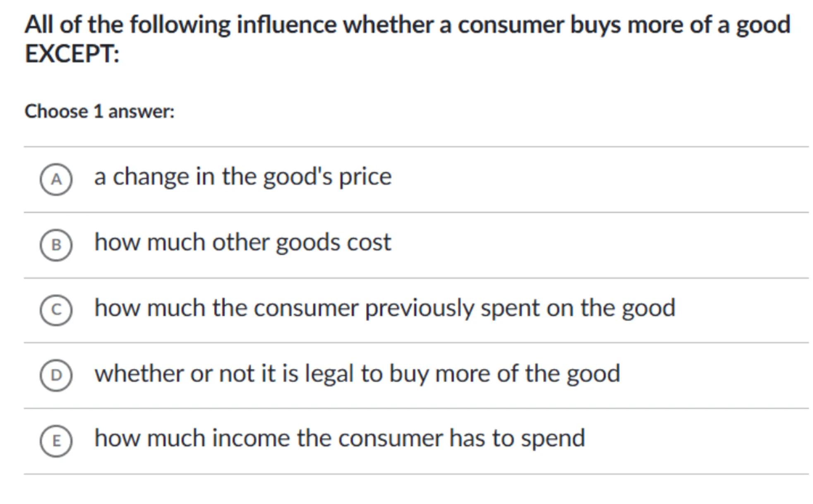
Task: Select "how much income the consumer has" text
Action: tap(340, 438)
